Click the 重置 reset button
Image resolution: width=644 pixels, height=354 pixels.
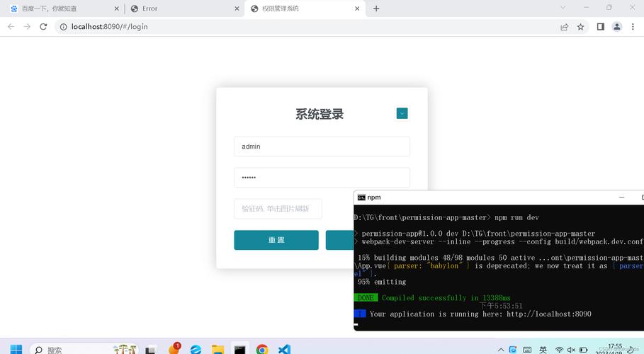(x=276, y=240)
